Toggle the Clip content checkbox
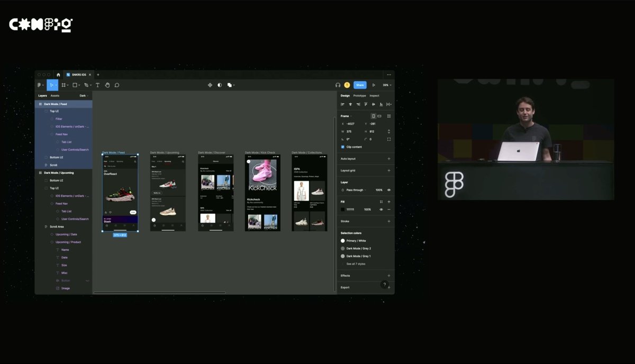 pyautogui.click(x=342, y=147)
